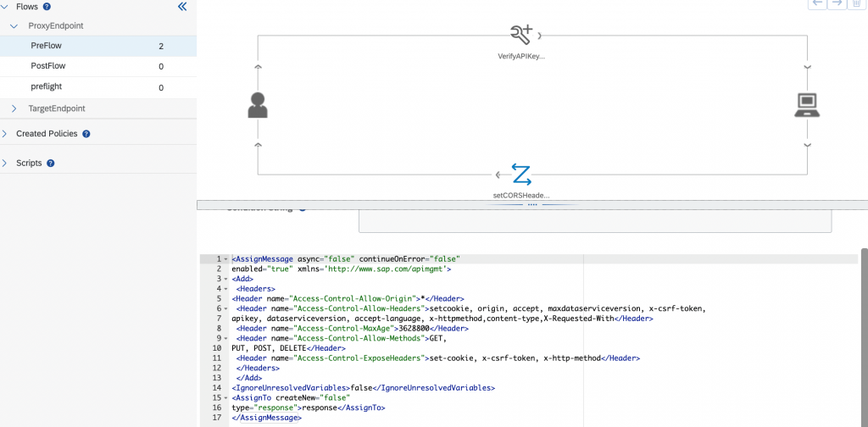Select the VerifyAPIKey policy icon
Screen dimensions: 868x427
[521, 34]
